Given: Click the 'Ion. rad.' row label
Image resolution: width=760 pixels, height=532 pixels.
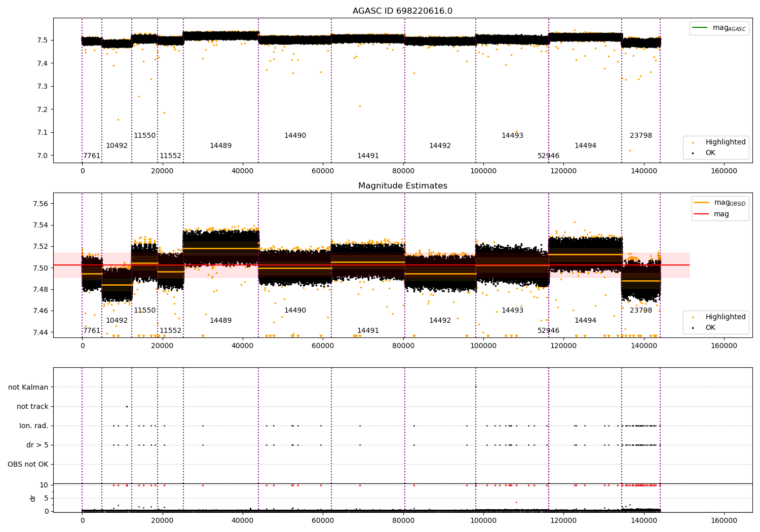Looking at the screenshot, I should [34, 426].
